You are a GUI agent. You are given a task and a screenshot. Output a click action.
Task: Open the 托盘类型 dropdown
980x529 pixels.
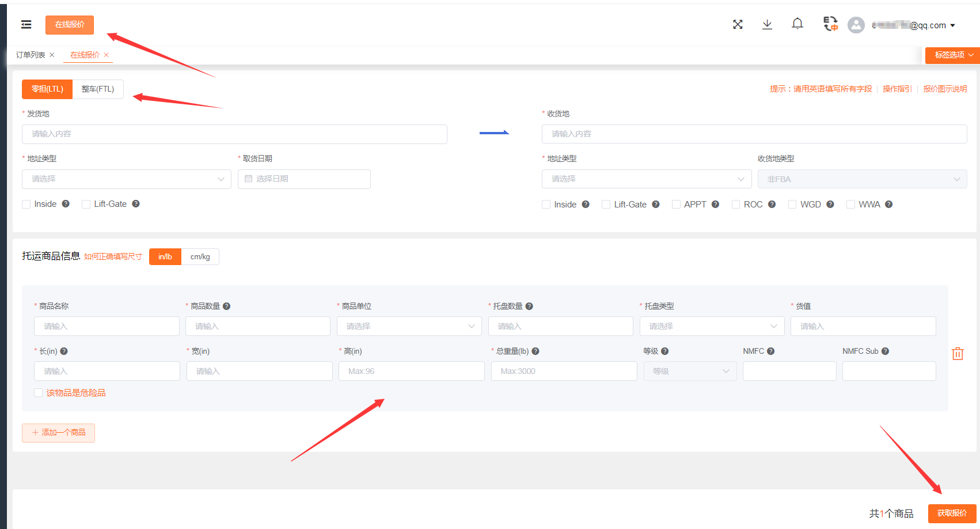coord(712,326)
